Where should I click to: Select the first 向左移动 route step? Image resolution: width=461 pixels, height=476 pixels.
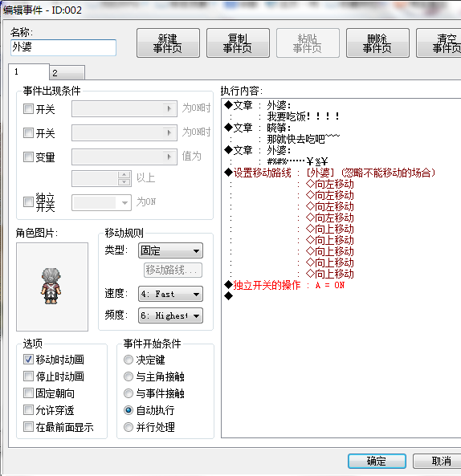tap(330, 185)
